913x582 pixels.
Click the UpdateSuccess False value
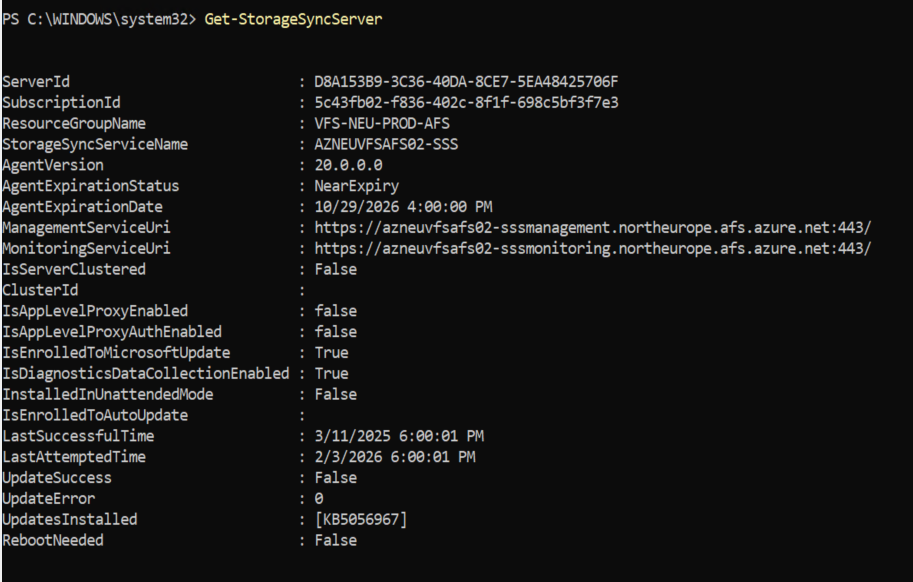335,478
